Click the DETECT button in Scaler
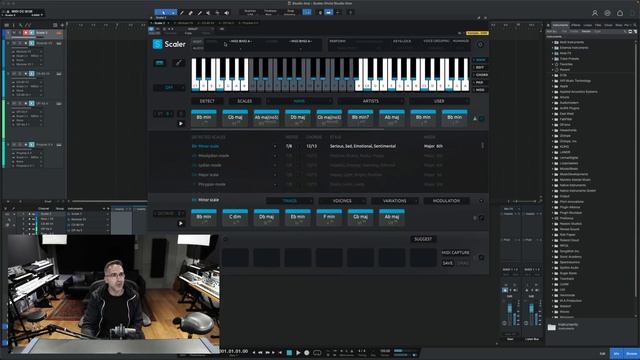 (207, 101)
